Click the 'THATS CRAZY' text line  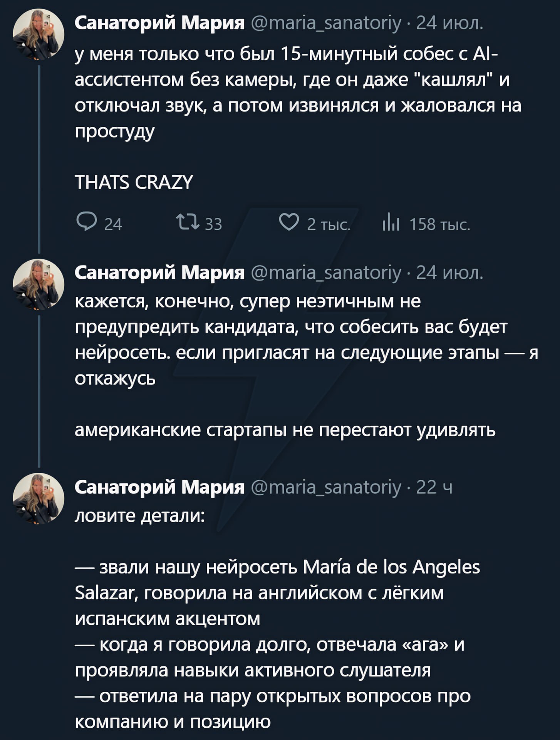[134, 182]
